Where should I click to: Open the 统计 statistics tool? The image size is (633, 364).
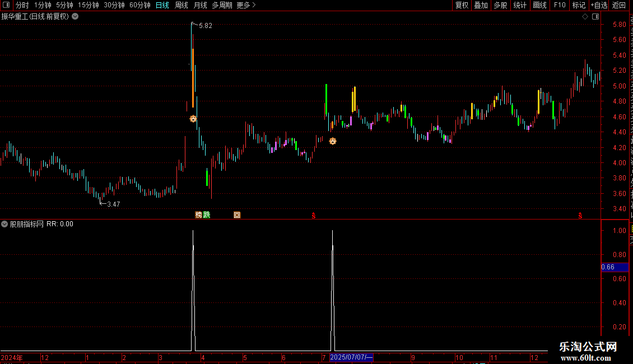click(520, 5)
